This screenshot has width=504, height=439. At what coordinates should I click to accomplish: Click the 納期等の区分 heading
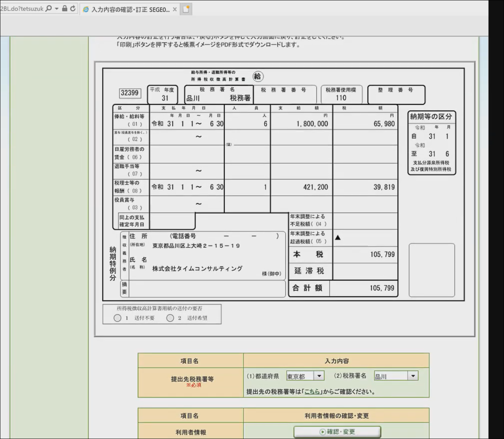[x=431, y=116]
